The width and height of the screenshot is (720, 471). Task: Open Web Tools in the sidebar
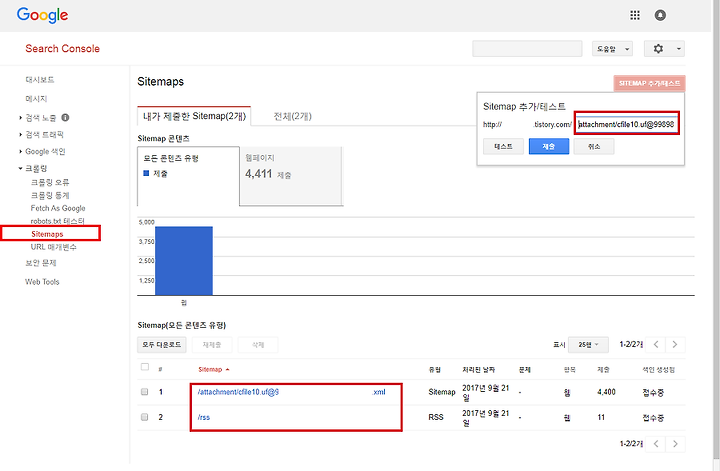click(42, 282)
